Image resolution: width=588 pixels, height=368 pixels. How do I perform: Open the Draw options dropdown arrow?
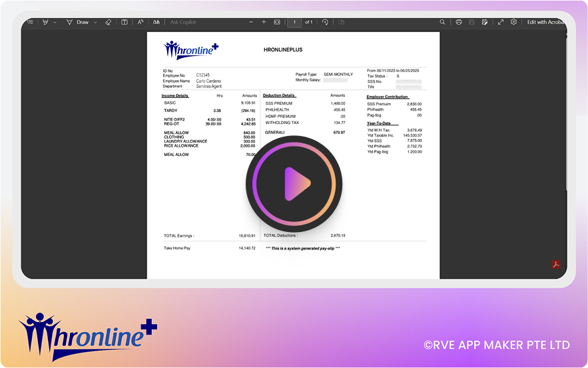coord(95,22)
